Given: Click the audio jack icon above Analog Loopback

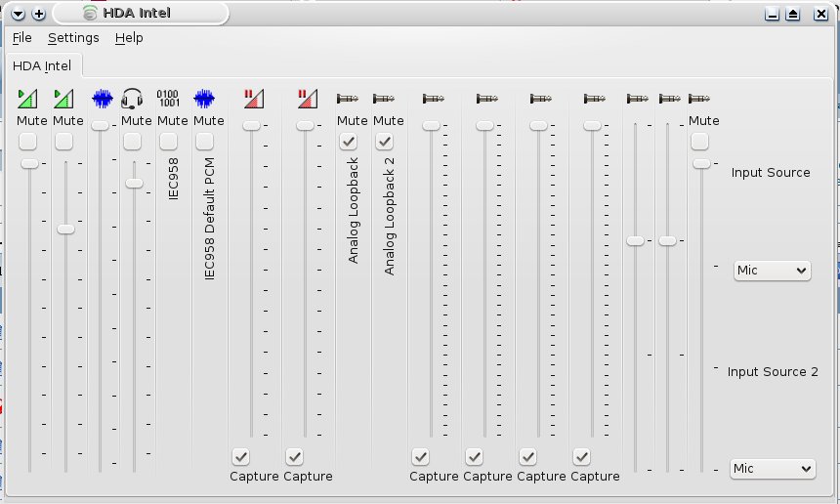Looking at the screenshot, I should [x=348, y=99].
